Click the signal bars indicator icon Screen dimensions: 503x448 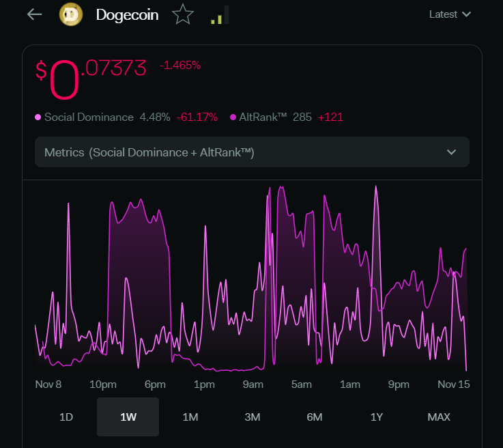click(x=220, y=15)
